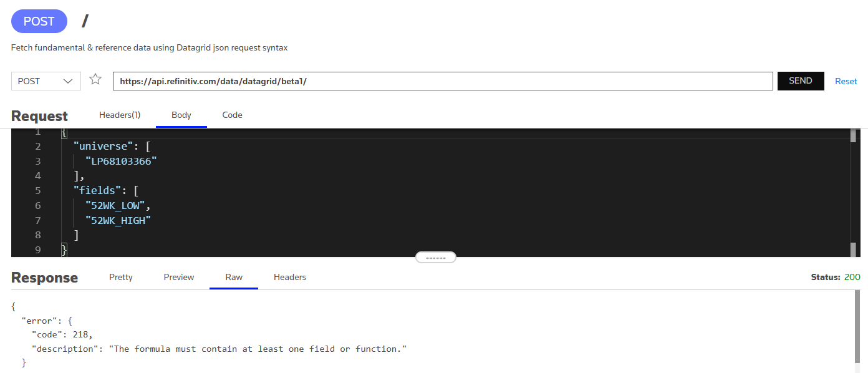
Task: Click the "52WK_HIGH" field value
Action: tap(118, 220)
